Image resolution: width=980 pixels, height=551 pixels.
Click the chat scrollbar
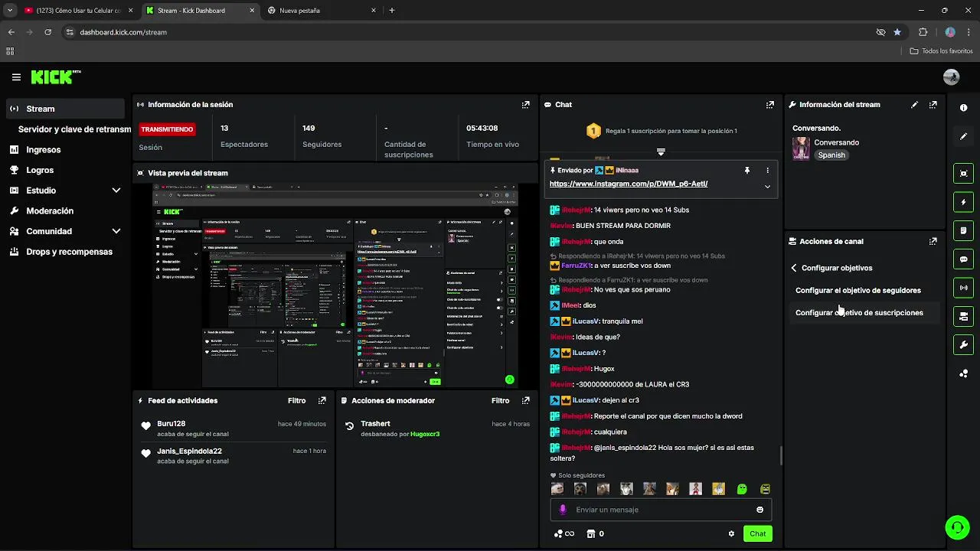781,456
